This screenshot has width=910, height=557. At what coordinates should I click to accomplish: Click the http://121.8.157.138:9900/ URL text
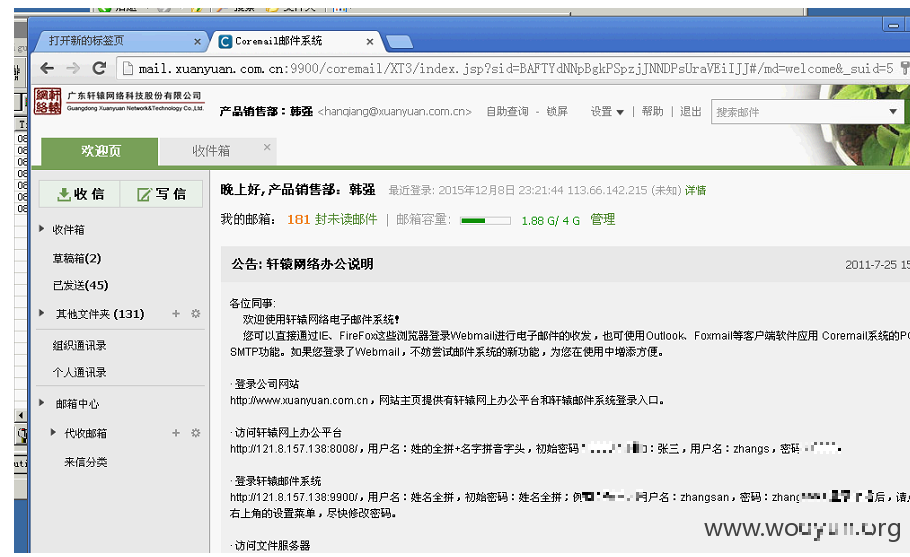296,497
